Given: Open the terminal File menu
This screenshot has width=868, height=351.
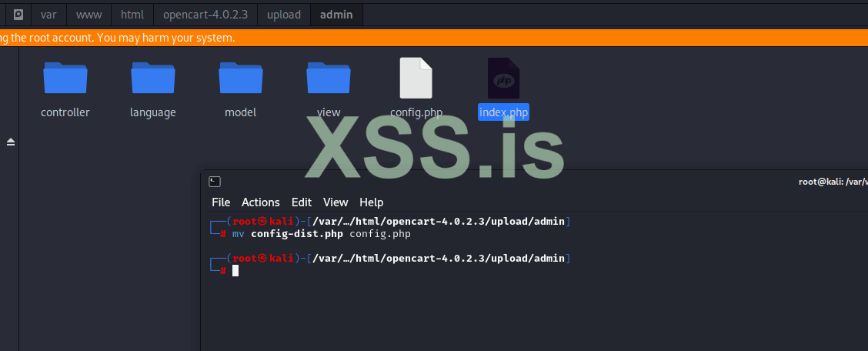Looking at the screenshot, I should (221, 202).
